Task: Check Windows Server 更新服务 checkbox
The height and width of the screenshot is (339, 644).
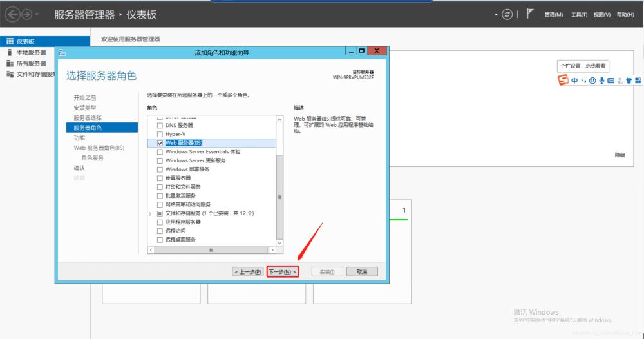Action: pyautogui.click(x=160, y=160)
